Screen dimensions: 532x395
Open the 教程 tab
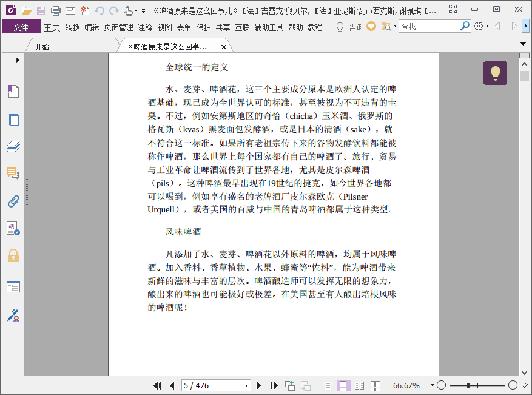[315, 27]
